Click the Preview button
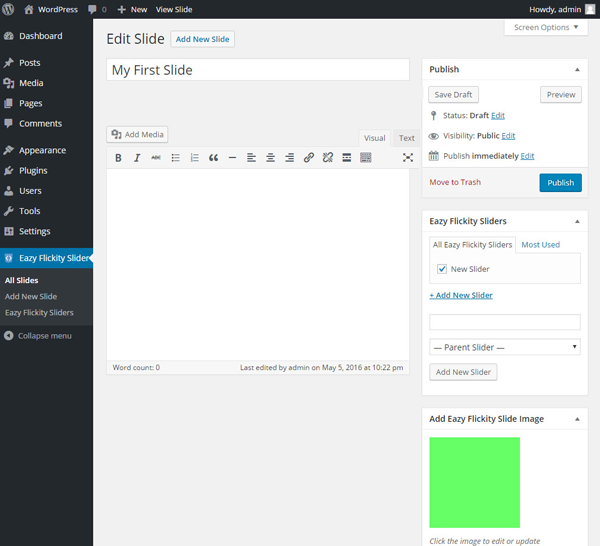This screenshot has height=546, width=600. (x=561, y=95)
